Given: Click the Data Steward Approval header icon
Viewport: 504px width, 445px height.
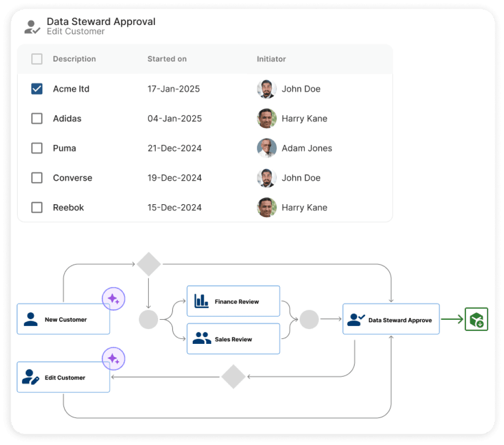Looking at the screenshot, I should click(x=32, y=27).
